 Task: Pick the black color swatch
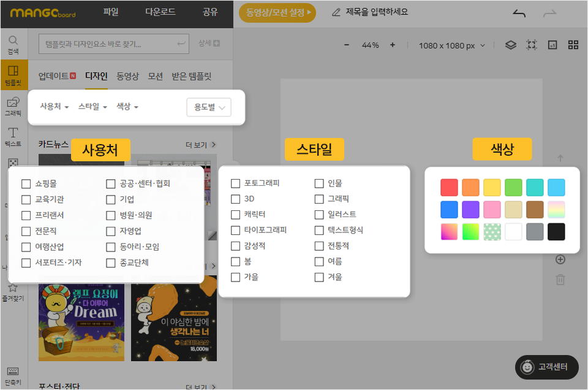coord(556,232)
